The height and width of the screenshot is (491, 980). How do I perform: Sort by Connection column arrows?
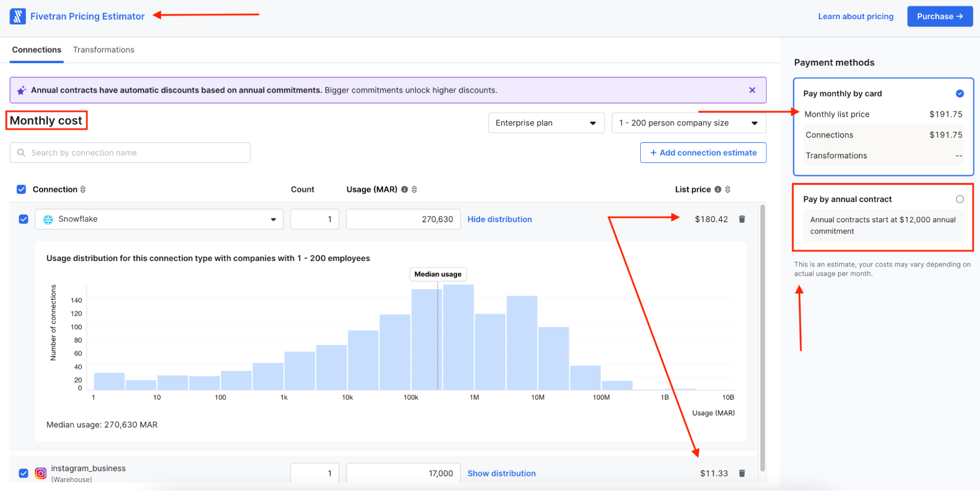coord(83,189)
